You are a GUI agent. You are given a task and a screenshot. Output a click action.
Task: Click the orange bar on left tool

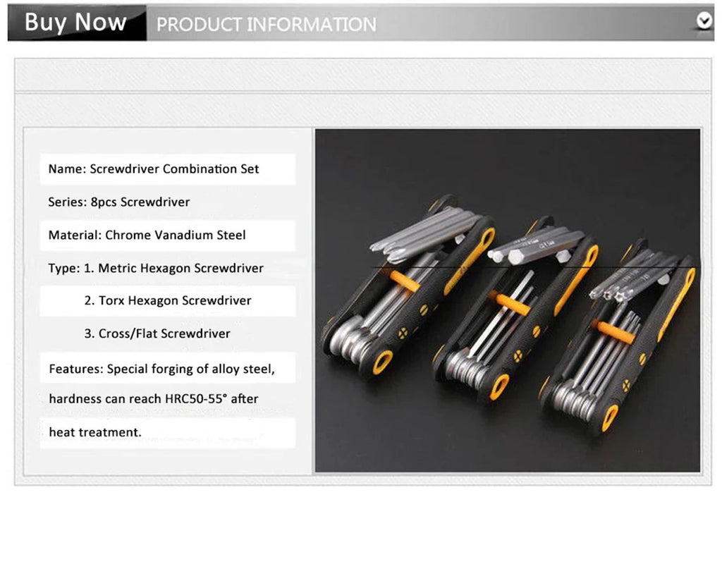point(405,281)
